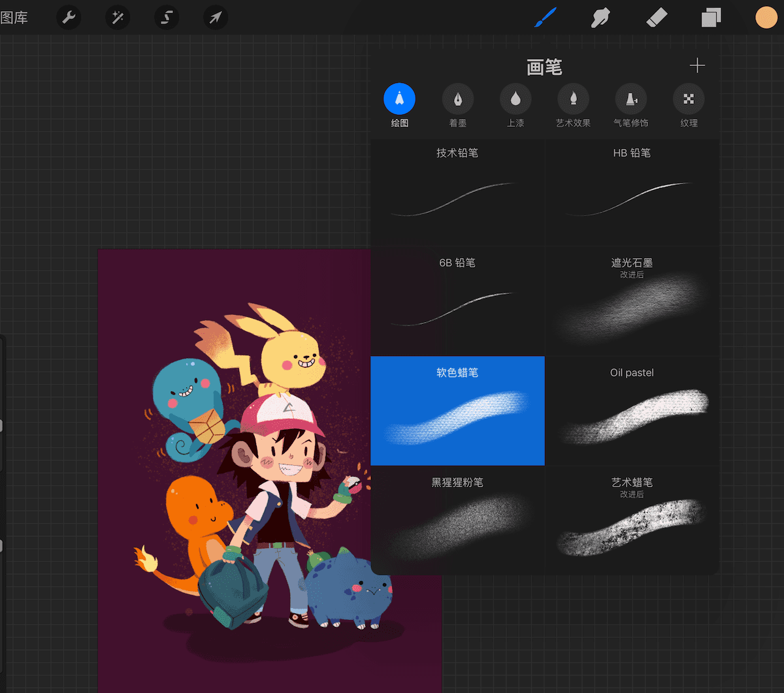
Task: Activate the Transform arrow tool
Action: (216, 18)
